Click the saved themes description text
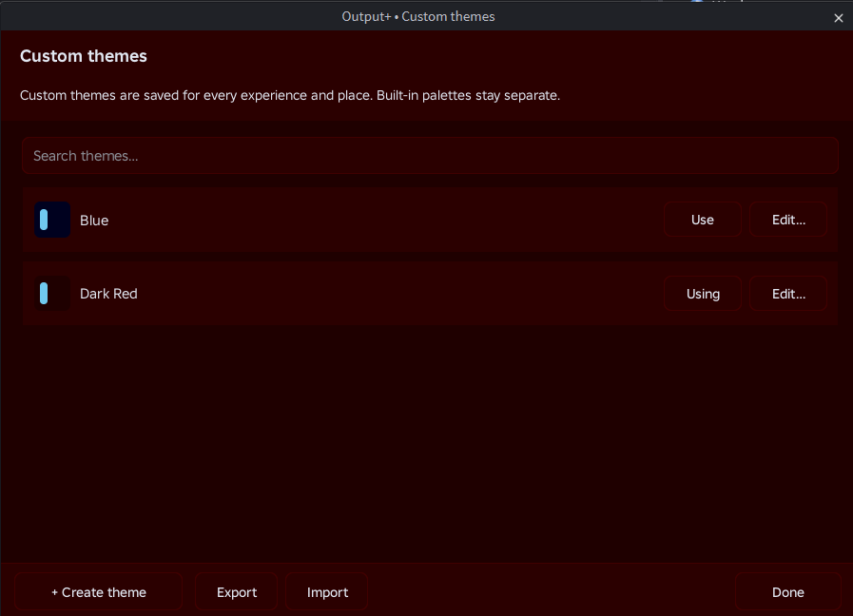 point(290,95)
